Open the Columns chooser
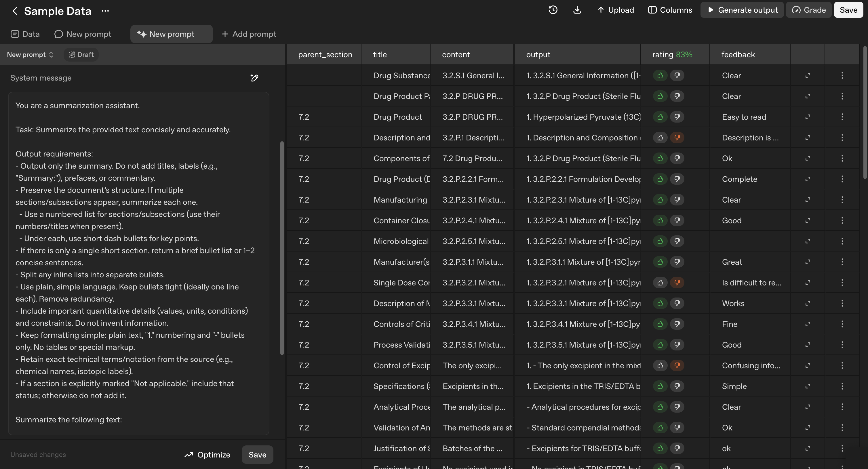The image size is (868, 469). pyautogui.click(x=670, y=10)
